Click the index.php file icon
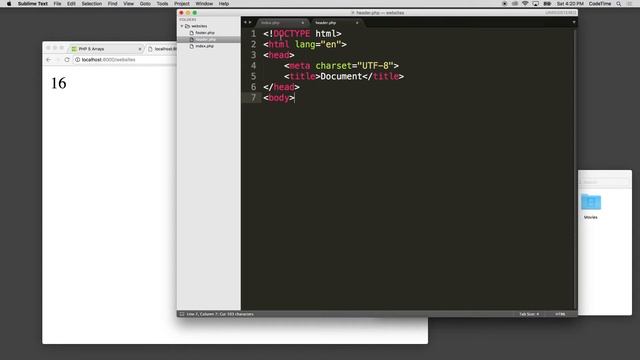This screenshot has width=640, height=360. 191,46
